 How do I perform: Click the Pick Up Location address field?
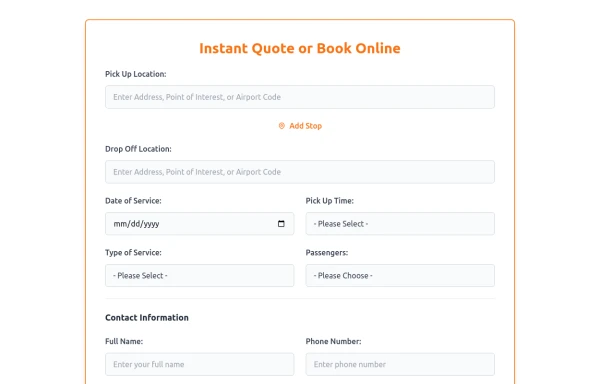[x=300, y=97]
